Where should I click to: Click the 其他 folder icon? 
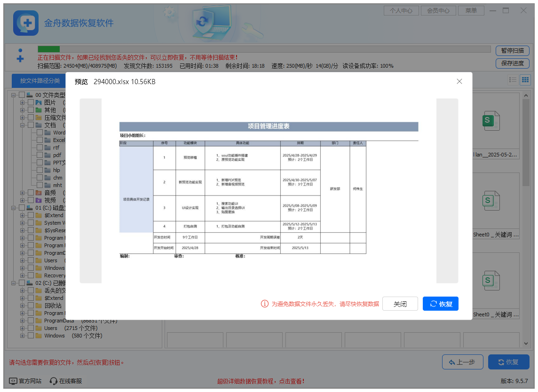click(x=39, y=110)
